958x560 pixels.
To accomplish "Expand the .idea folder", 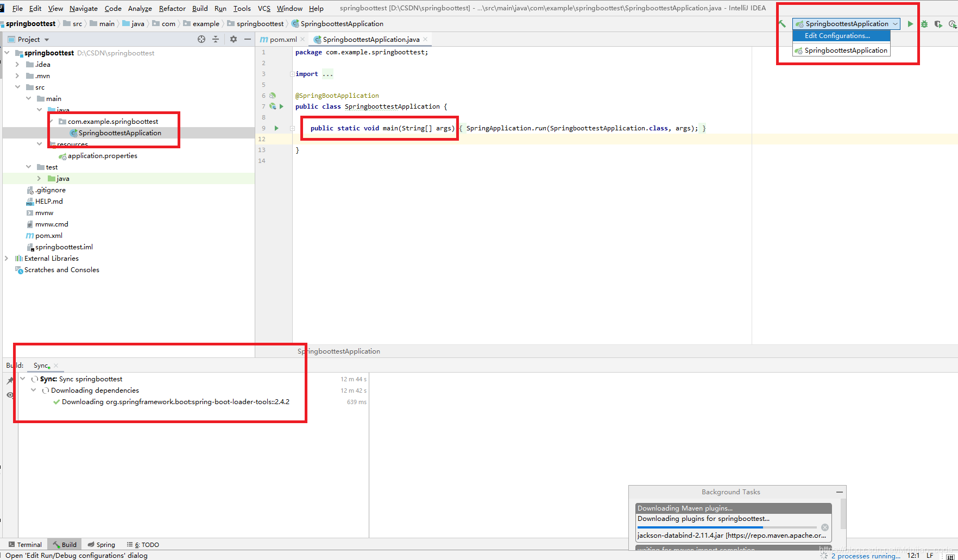I will 17,64.
